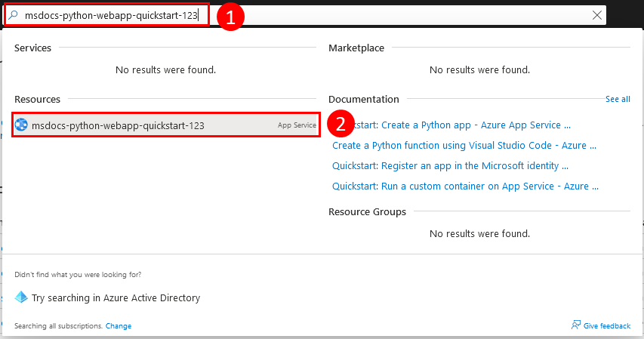644x339 pixels.
Task: Click 'No results were found.' under Resource Groups
Action: pyautogui.click(x=479, y=234)
